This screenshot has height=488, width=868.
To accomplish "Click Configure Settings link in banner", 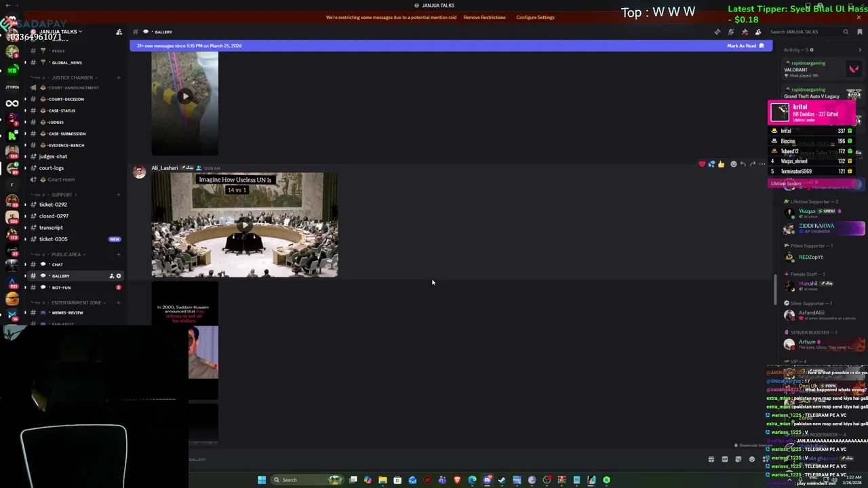I will tap(535, 17).
